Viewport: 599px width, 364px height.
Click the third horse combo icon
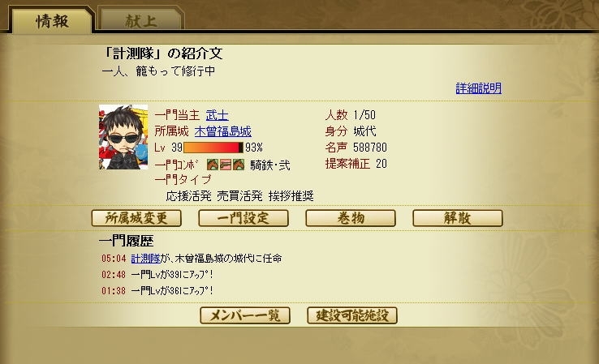pyautogui.click(x=239, y=165)
